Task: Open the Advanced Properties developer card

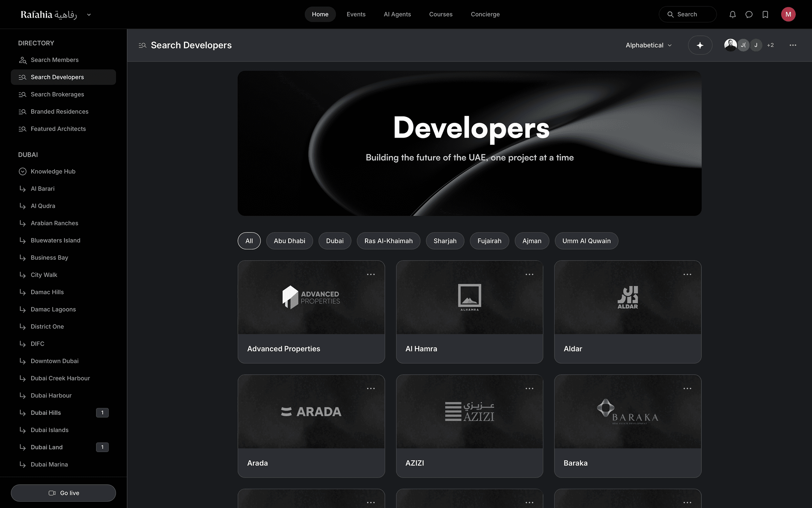Action: pyautogui.click(x=311, y=312)
